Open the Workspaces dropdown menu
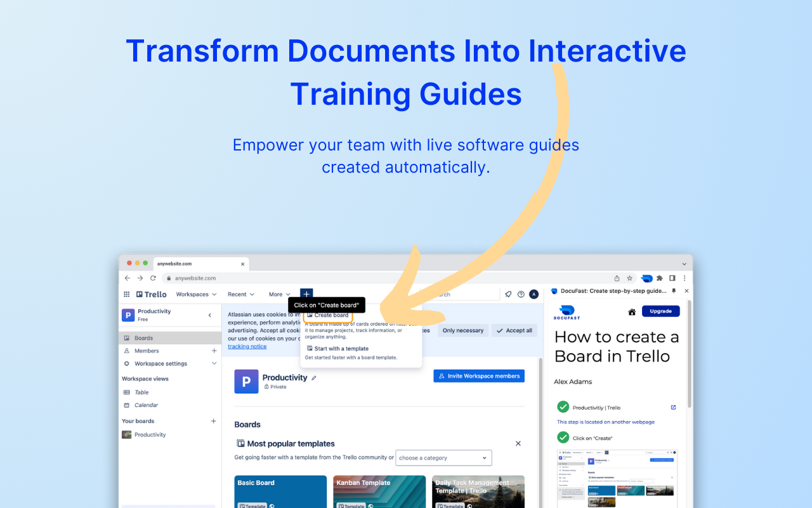 pos(197,295)
